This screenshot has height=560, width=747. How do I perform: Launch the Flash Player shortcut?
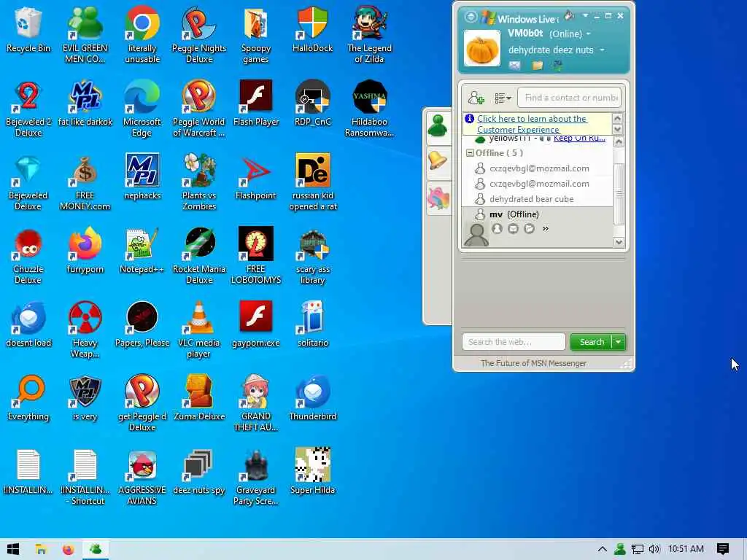point(256,104)
